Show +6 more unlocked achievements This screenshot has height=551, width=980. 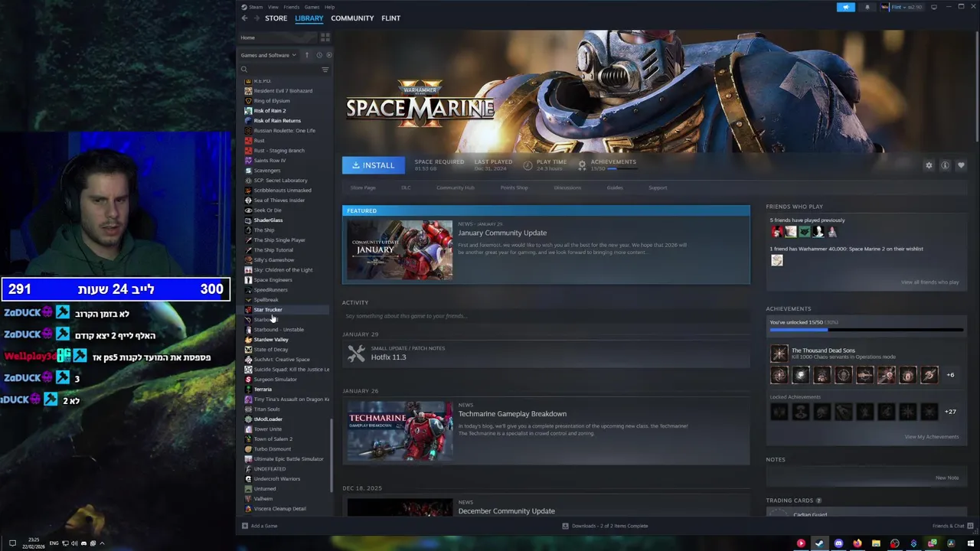tap(950, 375)
